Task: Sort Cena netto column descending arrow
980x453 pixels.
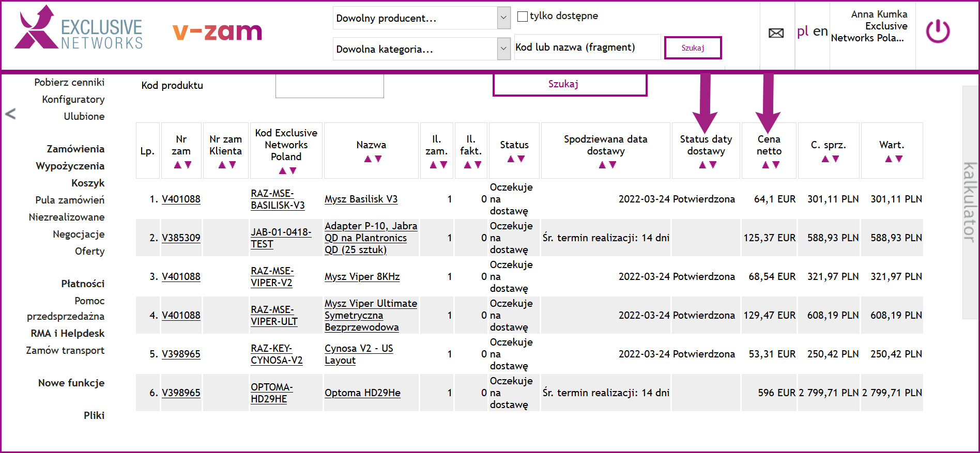Action: 776,165
